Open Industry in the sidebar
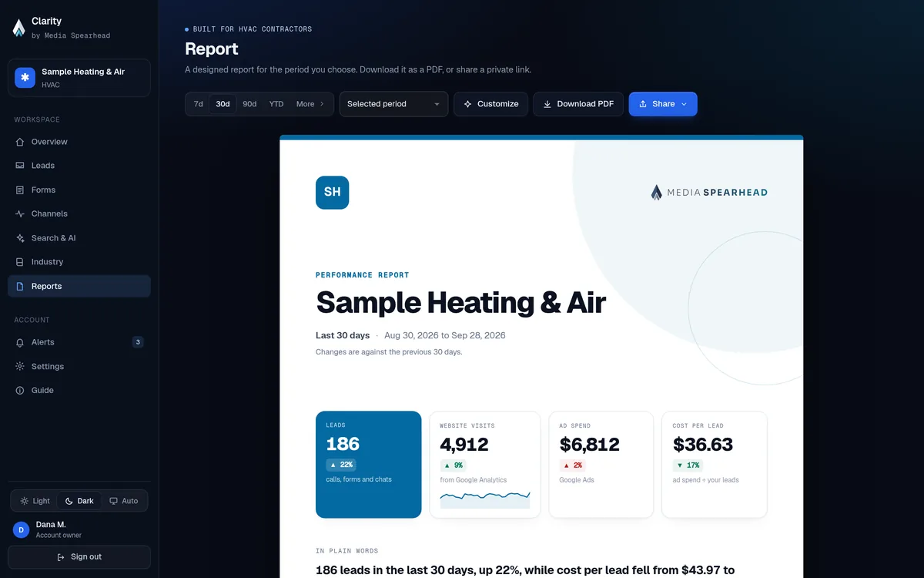The image size is (924, 578). 79,262
